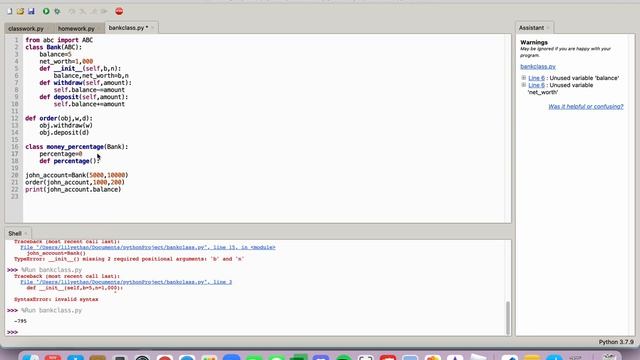The width and height of the screenshot is (640, 360).
Task: Click 'def deposit(self,amount):' line
Action: click(84, 97)
